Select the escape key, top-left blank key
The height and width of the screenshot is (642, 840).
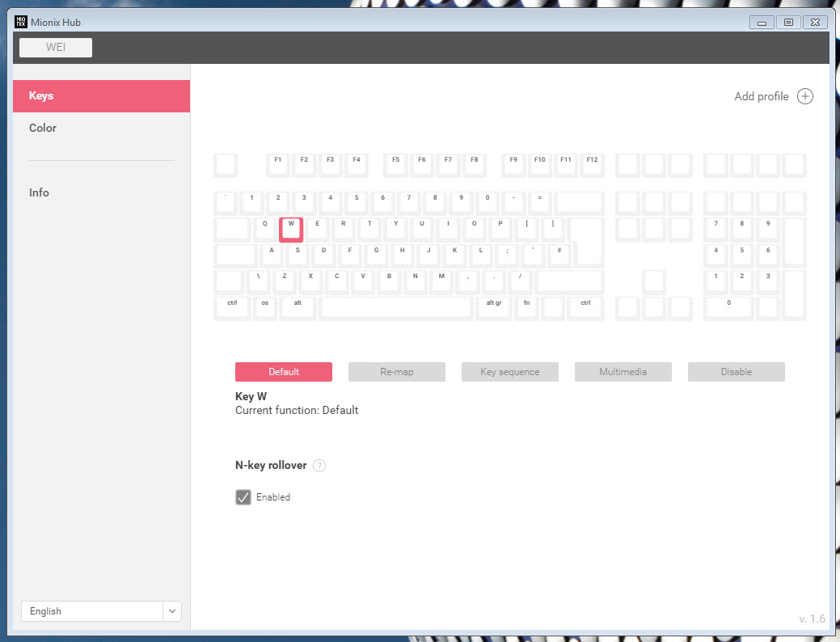(226, 166)
